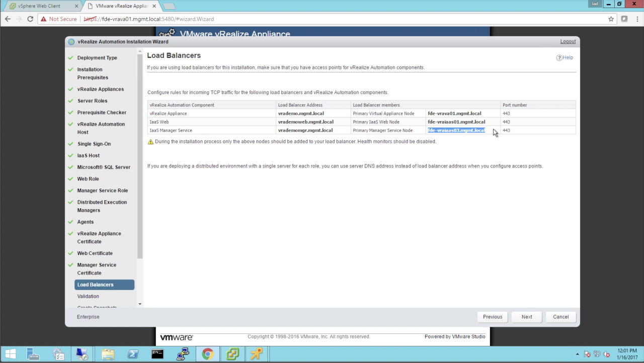Image resolution: width=644 pixels, height=363 pixels.
Task: Open the vRealize Appliance Certificate step
Action: point(99,237)
